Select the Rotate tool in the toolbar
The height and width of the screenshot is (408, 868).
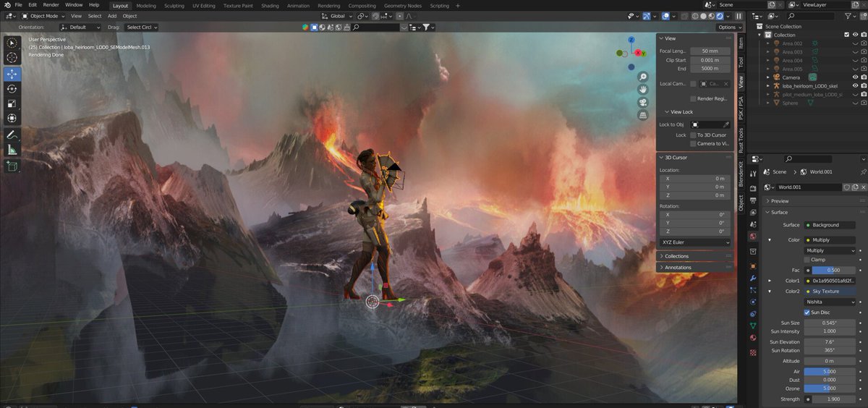tap(12, 89)
